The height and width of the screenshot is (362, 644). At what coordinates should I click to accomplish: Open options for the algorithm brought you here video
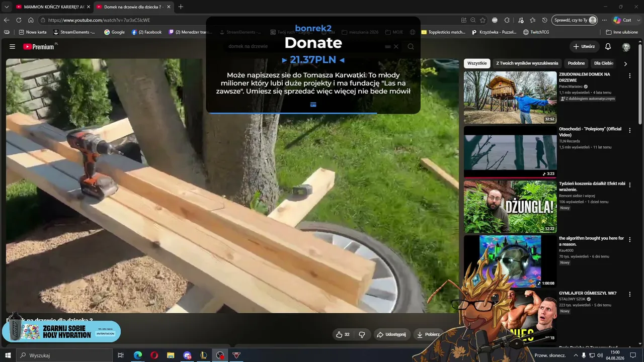point(630,240)
